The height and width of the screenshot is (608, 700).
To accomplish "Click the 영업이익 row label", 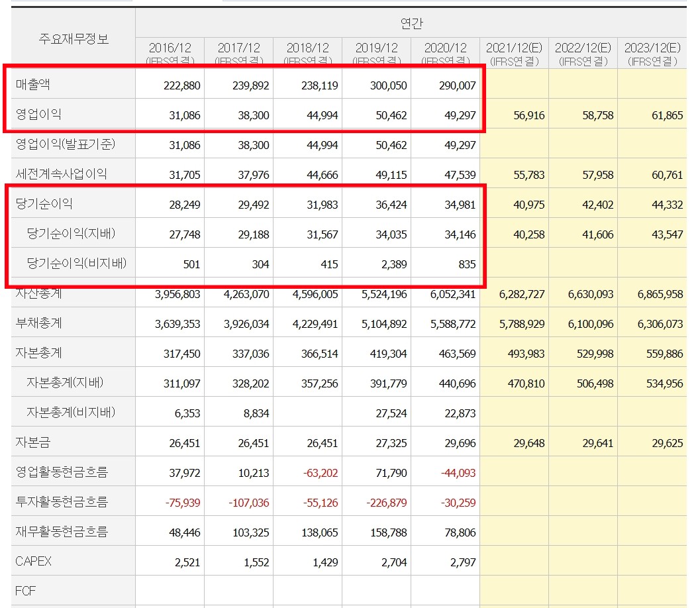I will (38, 115).
